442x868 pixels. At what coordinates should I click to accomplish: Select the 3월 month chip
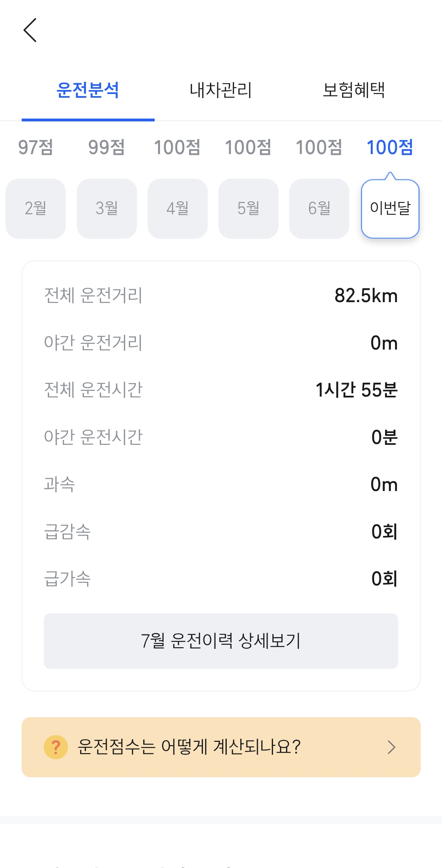106,209
